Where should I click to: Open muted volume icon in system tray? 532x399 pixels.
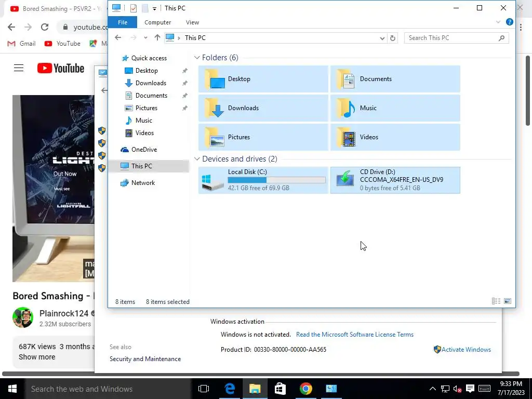[457, 389]
